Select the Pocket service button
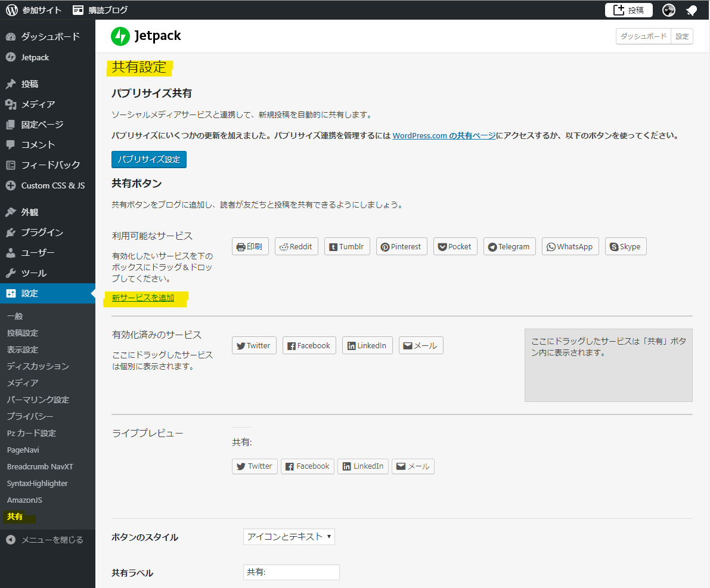710x588 pixels. click(455, 246)
